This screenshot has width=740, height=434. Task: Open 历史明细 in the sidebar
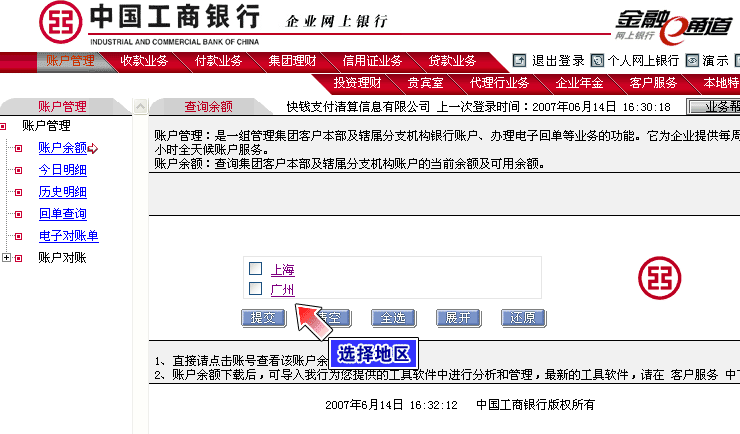coord(63,192)
